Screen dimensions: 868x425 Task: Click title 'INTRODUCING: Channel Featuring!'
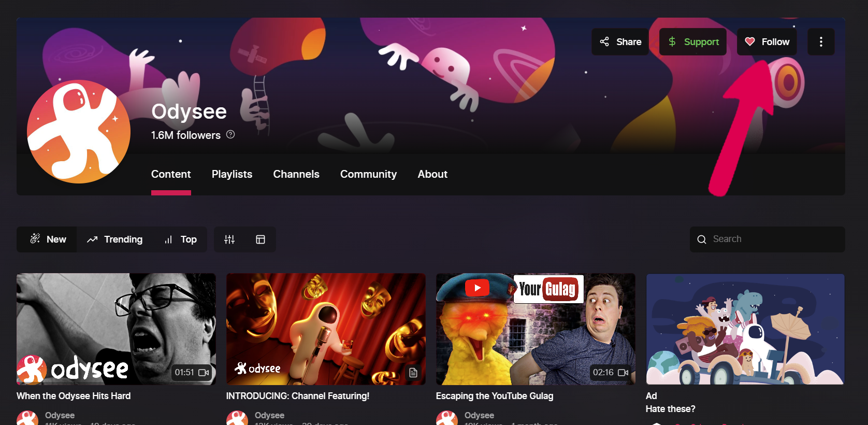coord(298,396)
